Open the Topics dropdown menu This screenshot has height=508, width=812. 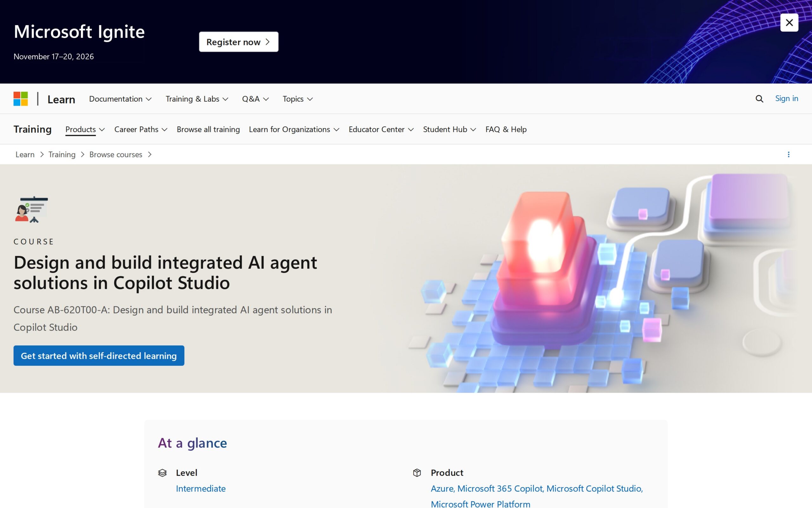click(x=298, y=99)
